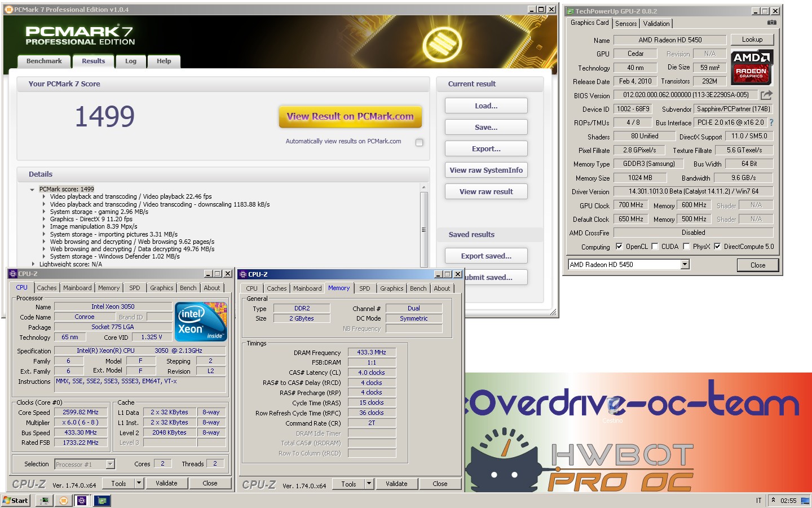Open Tools dropdown arrow in CPU tab window
This screenshot has width=812, height=508.
pyautogui.click(x=139, y=483)
